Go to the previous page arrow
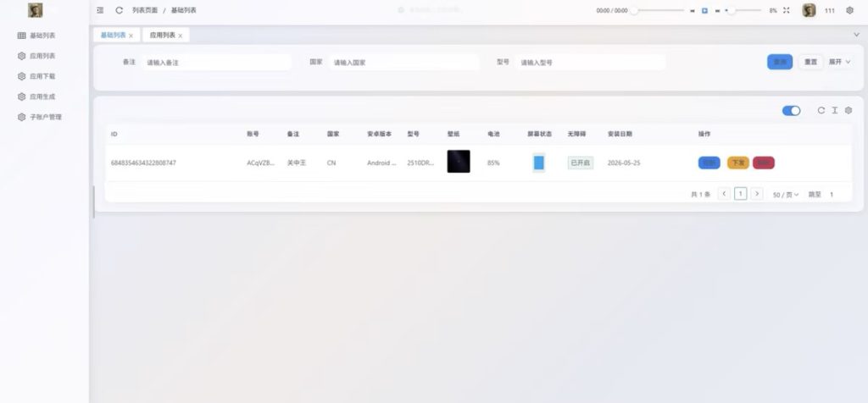868x403 pixels. [x=724, y=194]
